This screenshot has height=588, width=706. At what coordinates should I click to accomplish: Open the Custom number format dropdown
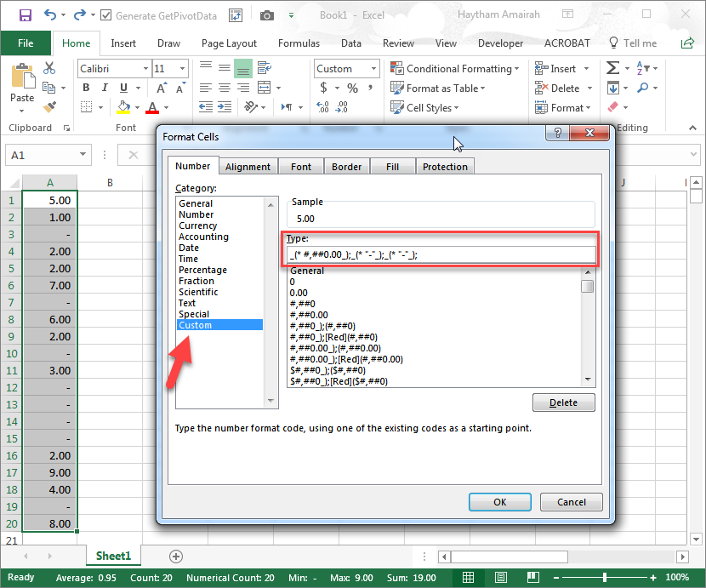coord(373,68)
